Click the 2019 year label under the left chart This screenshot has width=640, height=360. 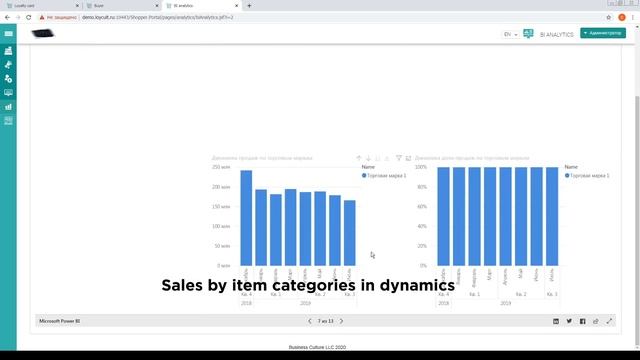pos(305,303)
